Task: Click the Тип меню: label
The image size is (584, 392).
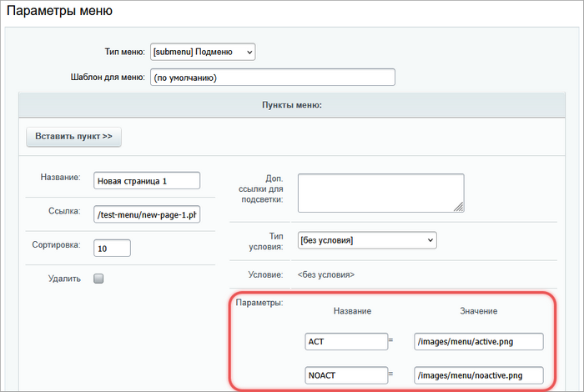Action: [x=124, y=52]
